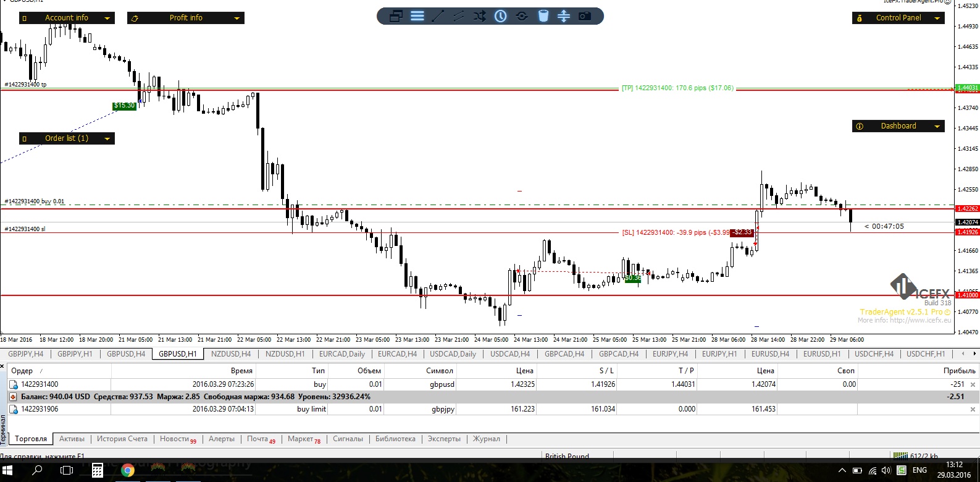Click the volume speaker tray icon
The image size is (980, 482).
point(886,471)
